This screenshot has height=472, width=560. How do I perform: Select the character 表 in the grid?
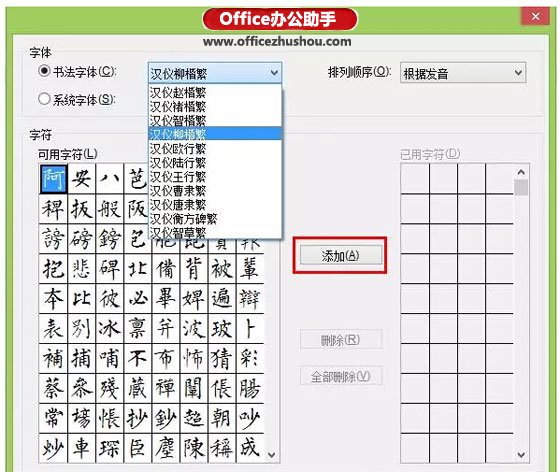coord(53,329)
